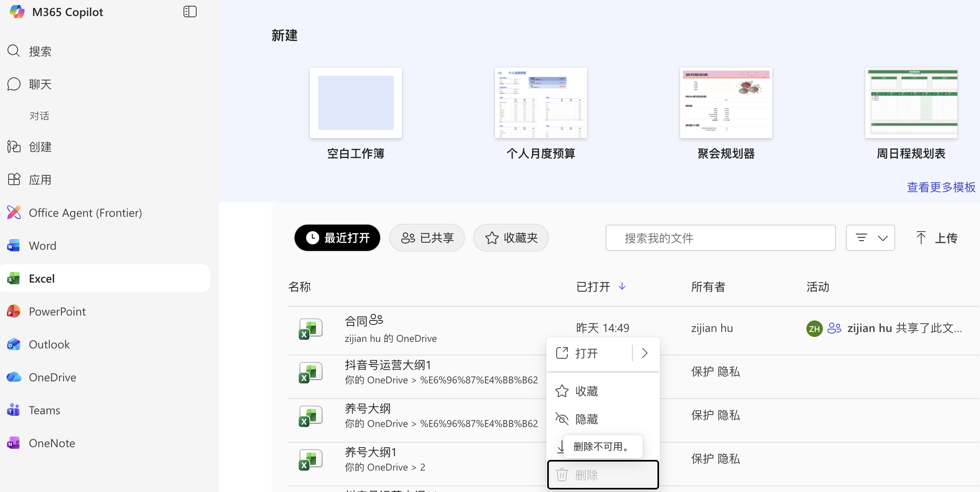The height and width of the screenshot is (492, 980).
Task: Switch to the 收藏夹 tab
Action: [x=511, y=238]
